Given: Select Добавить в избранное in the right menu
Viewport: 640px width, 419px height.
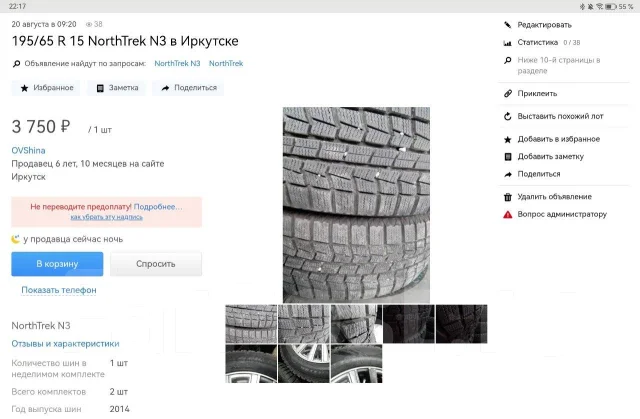Looking at the screenshot, I should tap(558, 139).
